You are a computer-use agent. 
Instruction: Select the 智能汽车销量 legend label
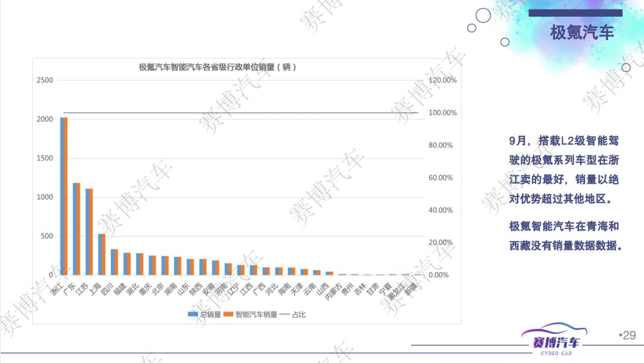pos(256,315)
